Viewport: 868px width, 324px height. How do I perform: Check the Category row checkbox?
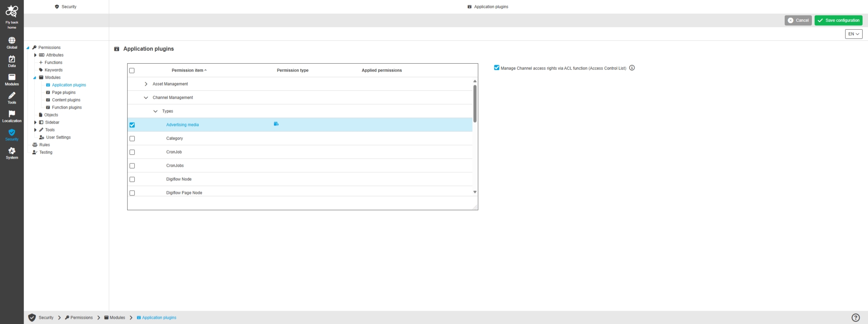[132, 139]
